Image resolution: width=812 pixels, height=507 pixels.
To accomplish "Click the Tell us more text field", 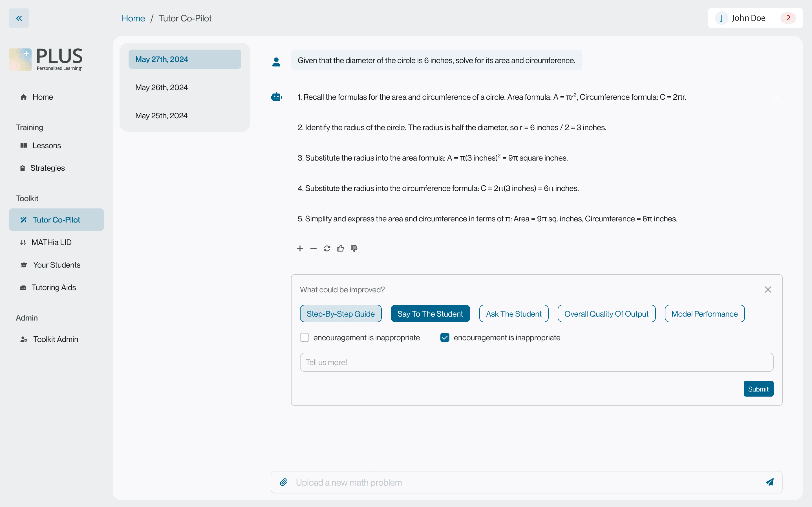I will click(x=536, y=362).
